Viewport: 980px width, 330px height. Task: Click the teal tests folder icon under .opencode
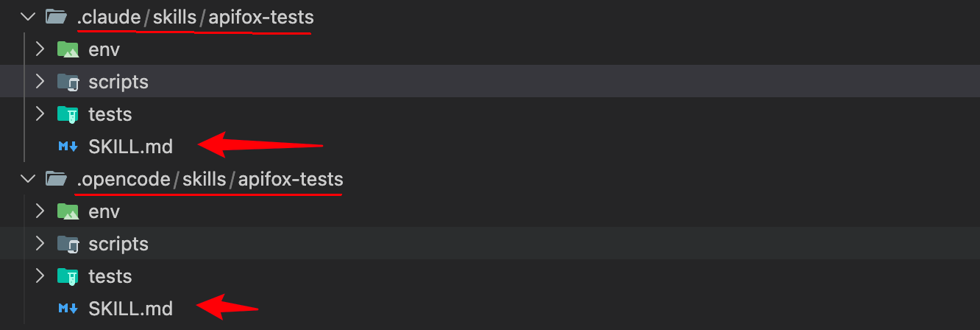pyautogui.click(x=68, y=276)
